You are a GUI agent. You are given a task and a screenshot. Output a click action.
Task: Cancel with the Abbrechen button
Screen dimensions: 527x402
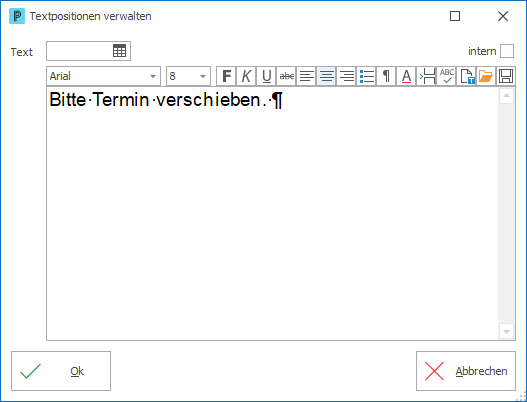point(466,371)
